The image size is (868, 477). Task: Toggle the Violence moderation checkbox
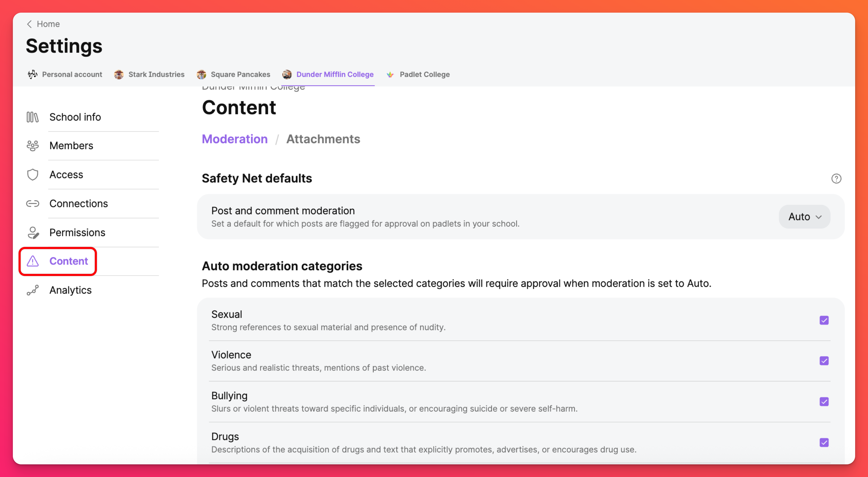point(824,361)
